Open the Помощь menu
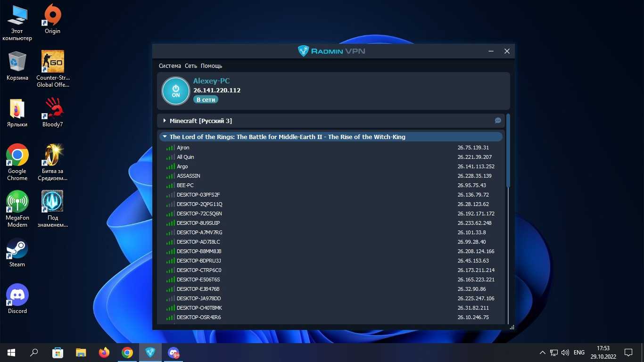 pos(211,66)
